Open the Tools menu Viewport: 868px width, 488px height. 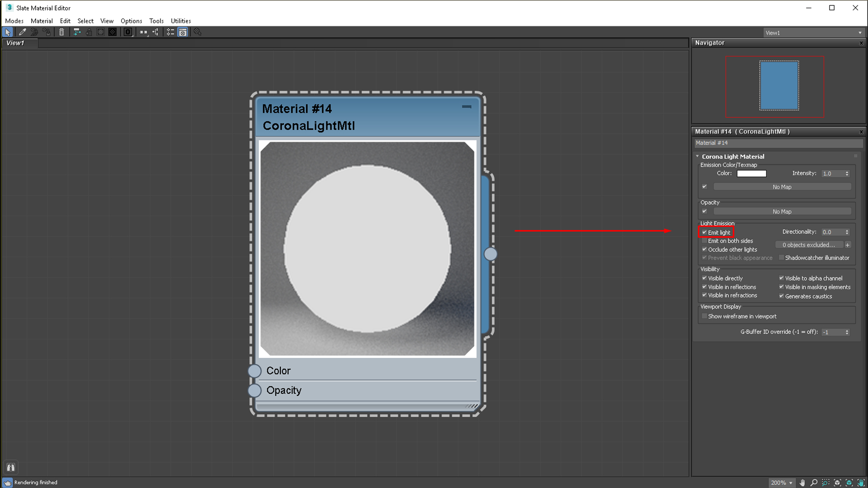point(156,21)
